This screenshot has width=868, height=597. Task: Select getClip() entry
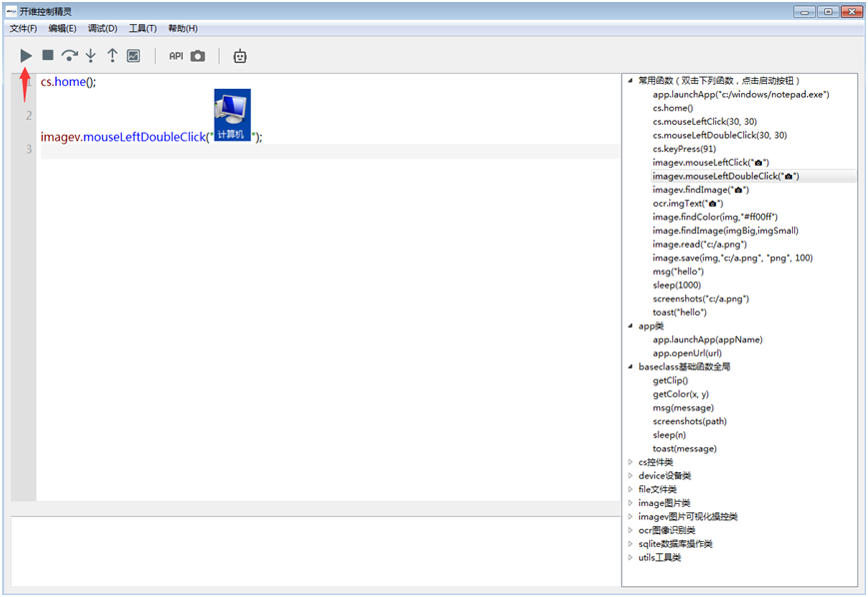(670, 380)
